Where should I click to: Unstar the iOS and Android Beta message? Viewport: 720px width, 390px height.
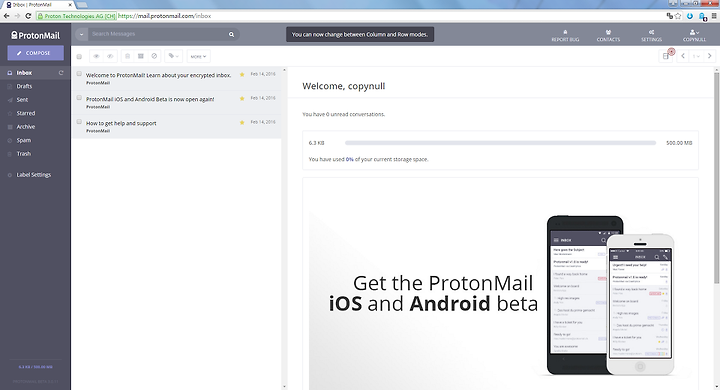tap(242, 98)
